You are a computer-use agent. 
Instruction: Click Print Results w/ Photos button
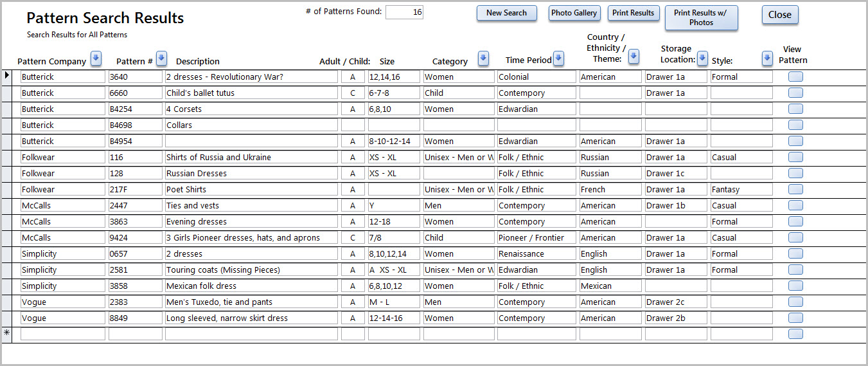click(x=702, y=18)
